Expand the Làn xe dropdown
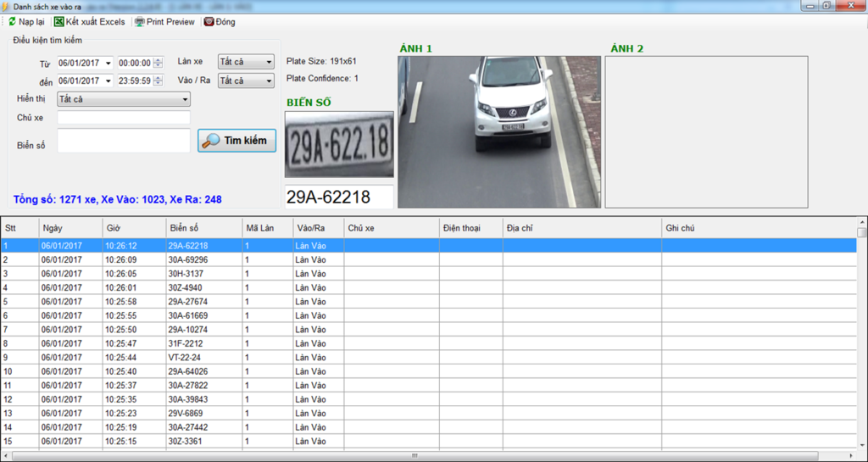This screenshot has height=462, width=868. [x=268, y=62]
